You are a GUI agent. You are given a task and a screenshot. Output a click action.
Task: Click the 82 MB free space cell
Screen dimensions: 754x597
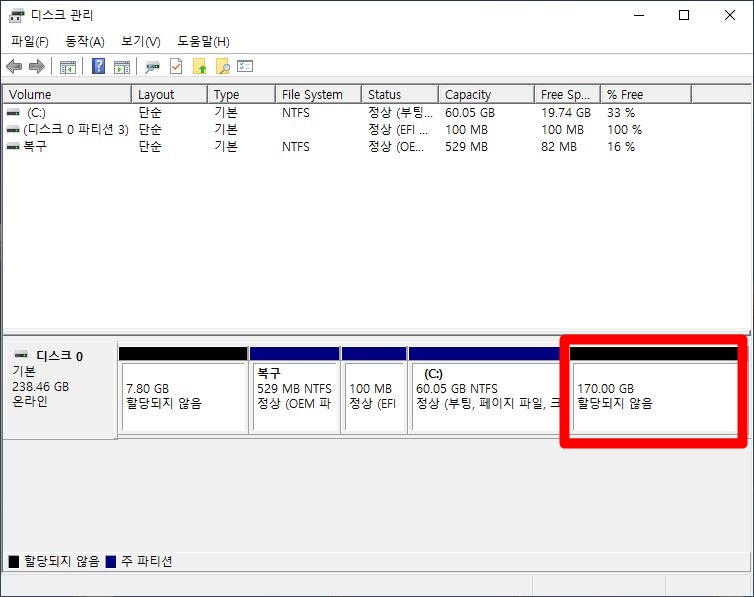coord(558,147)
